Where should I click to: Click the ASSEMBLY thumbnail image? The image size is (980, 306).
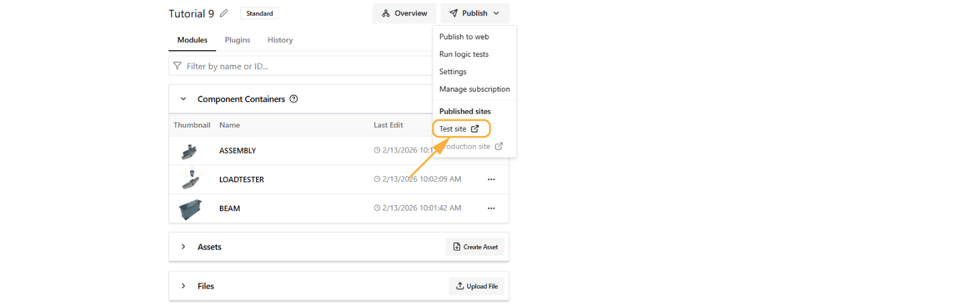(x=189, y=151)
